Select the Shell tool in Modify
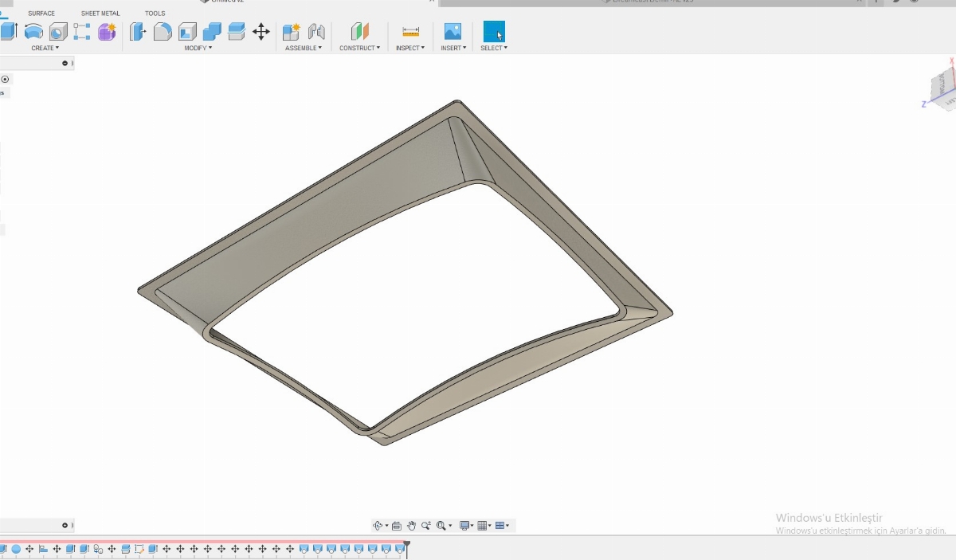 coord(187,32)
